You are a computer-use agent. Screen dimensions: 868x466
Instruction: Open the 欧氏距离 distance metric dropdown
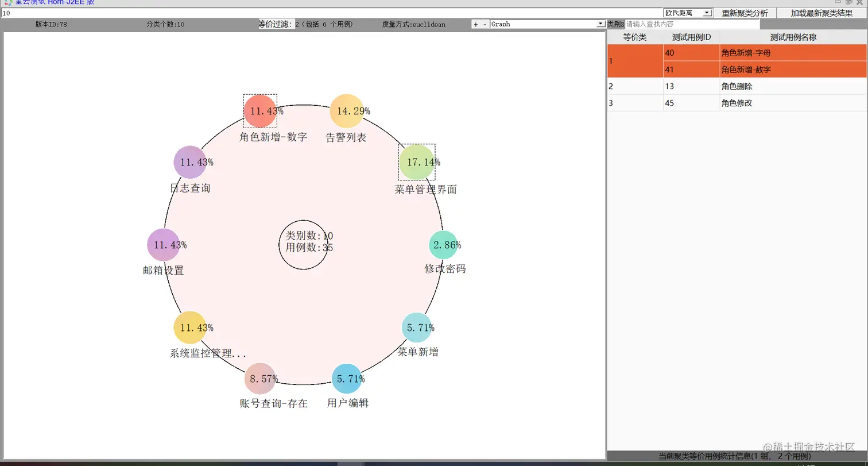708,12
